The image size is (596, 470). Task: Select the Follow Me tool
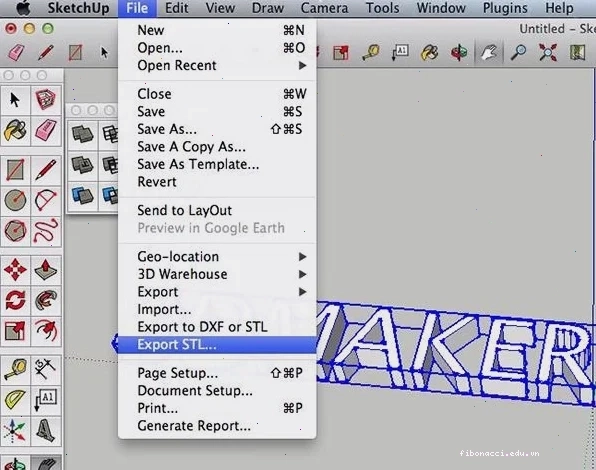pyautogui.click(x=46, y=300)
